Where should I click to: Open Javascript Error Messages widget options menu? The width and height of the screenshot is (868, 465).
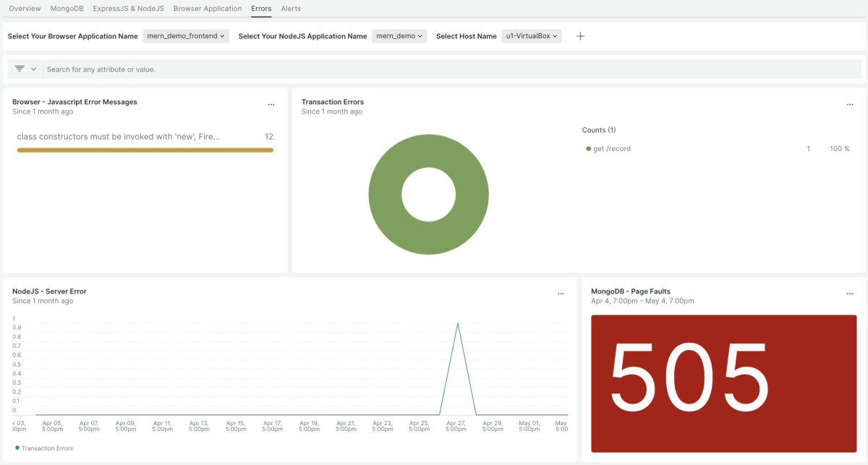271,105
